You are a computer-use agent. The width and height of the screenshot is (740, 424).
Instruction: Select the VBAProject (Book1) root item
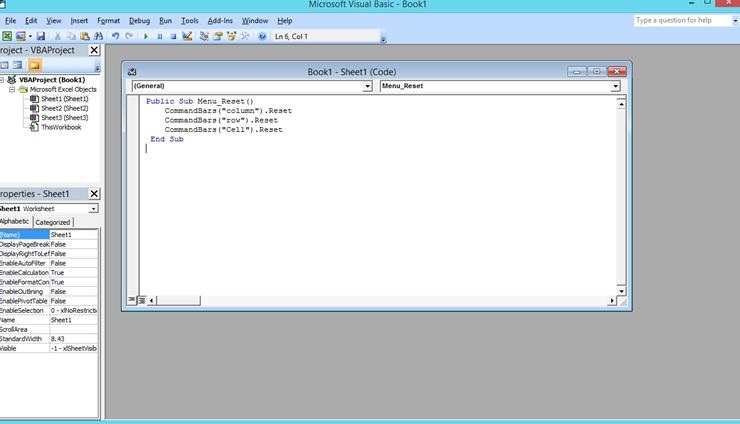click(52, 80)
